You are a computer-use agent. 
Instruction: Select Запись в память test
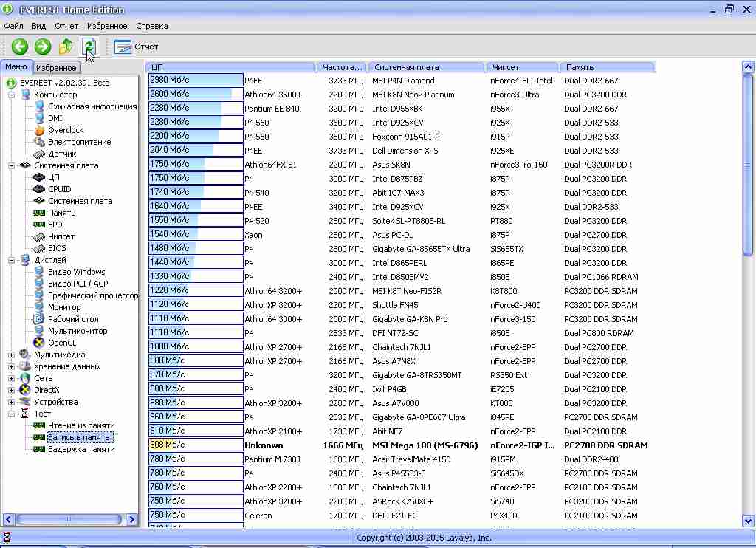click(80, 437)
